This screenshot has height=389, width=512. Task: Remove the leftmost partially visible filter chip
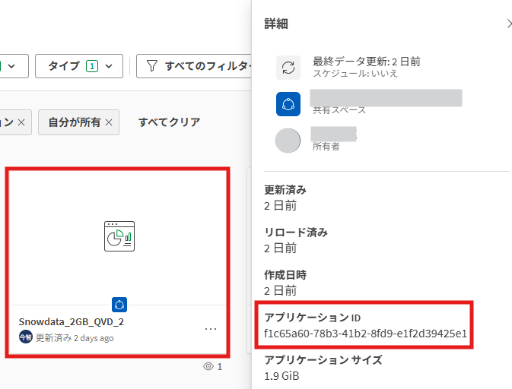point(21,122)
